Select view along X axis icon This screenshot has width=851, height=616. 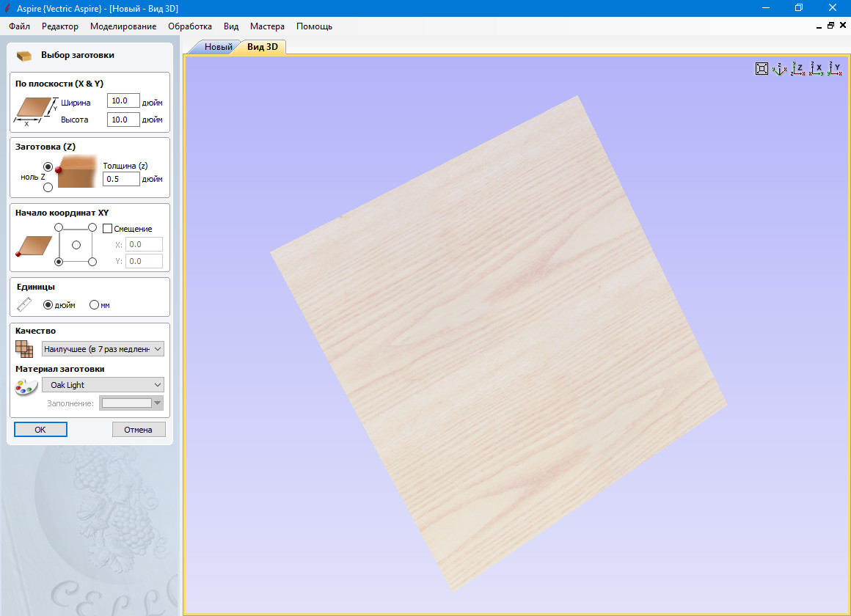pyautogui.click(x=816, y=69)
